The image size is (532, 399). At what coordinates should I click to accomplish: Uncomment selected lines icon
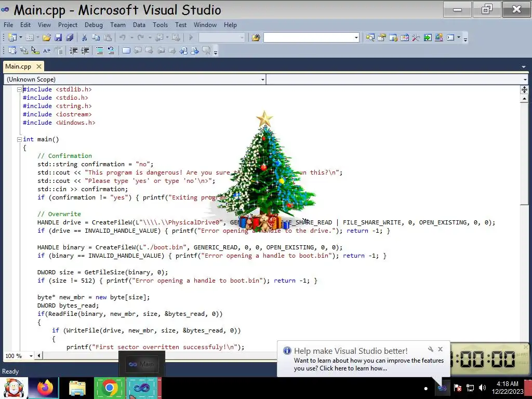[111, 51]
